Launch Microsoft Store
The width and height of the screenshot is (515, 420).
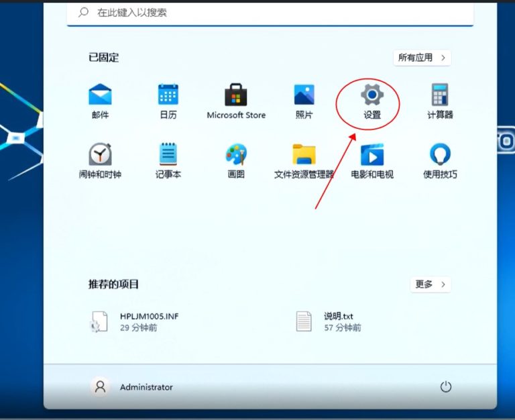(x=236, y=101)
